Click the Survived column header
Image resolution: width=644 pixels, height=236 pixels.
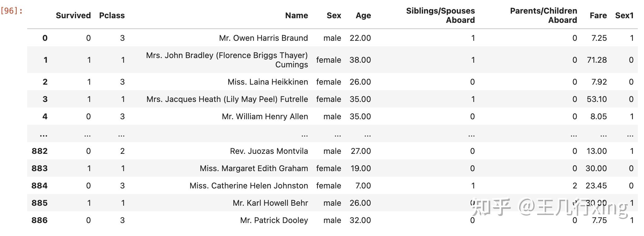point(73,15)
